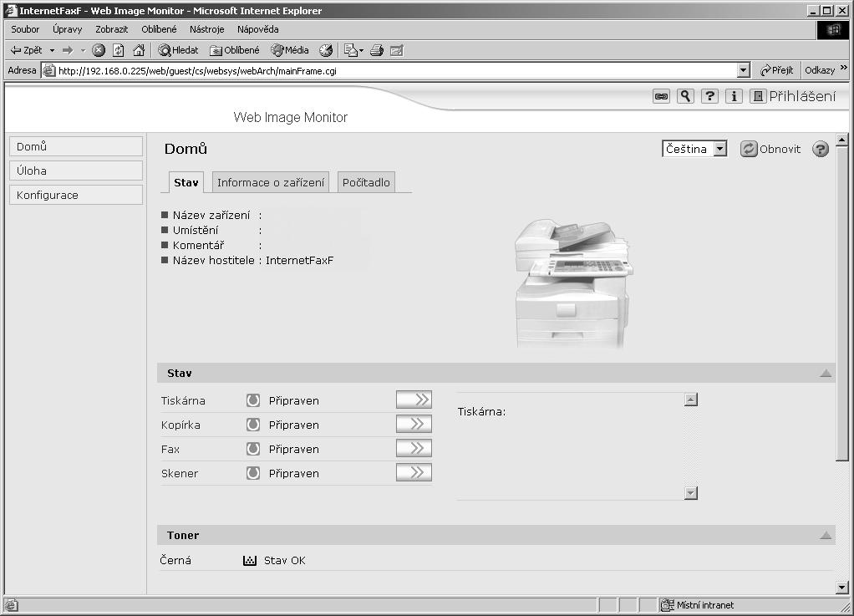854x616 pixels.
Task: Click the Média toolbar button
Action: pyautogui.click(x=290, y=51)
